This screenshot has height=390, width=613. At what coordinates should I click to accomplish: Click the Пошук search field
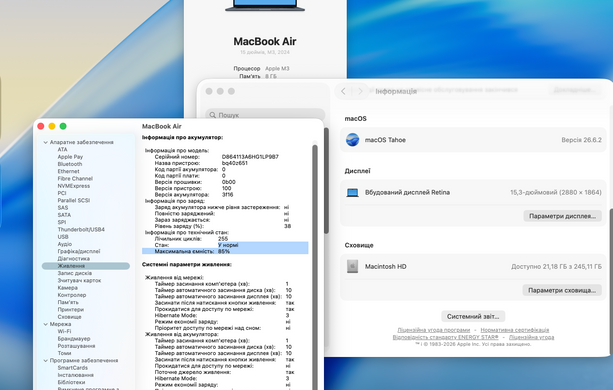[265, 115]
